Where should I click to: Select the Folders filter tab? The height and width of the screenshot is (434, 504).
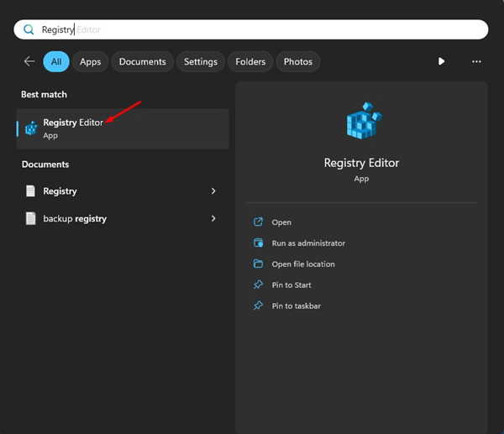(x=250, y=61)
